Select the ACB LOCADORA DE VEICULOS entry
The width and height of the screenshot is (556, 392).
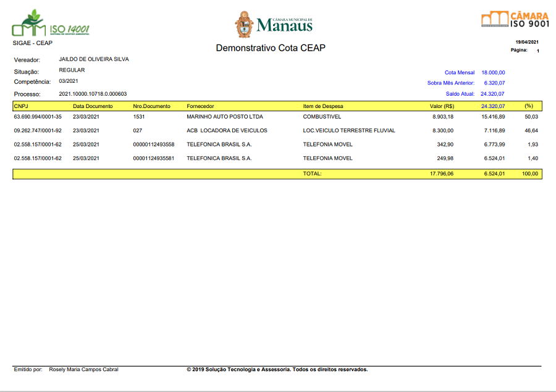click(227, 131)
